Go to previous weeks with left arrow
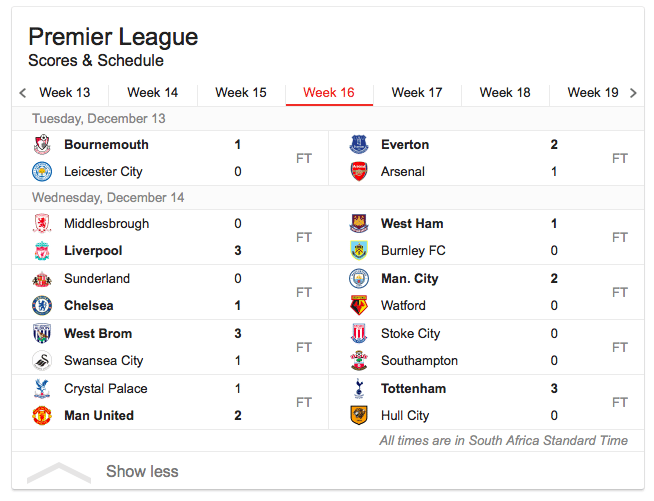Screen dimensions: 654x501 point(23,93)
